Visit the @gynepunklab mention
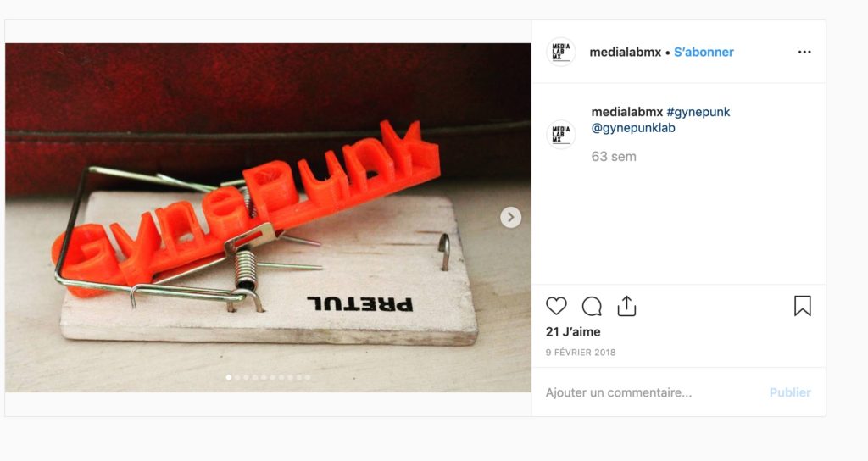The width and height of the screenshot is (868, 461). (633, 128)
